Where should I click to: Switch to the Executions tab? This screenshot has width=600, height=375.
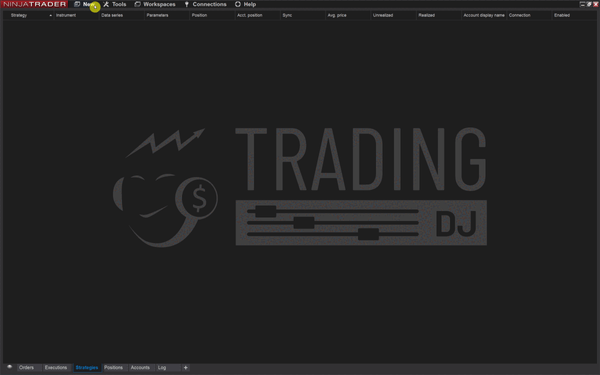pyautogui.click(x=56, y=368)
